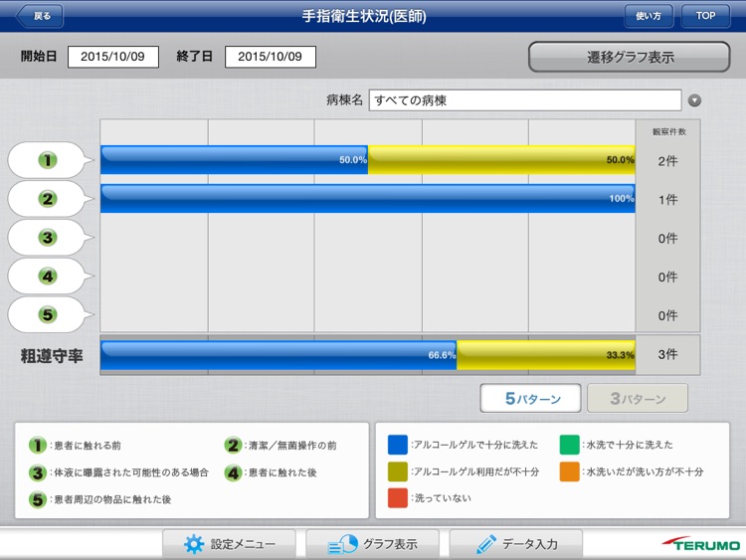Click the 病棟名 label
This screenshot has height=560, width=746.
tap(344, 99)
